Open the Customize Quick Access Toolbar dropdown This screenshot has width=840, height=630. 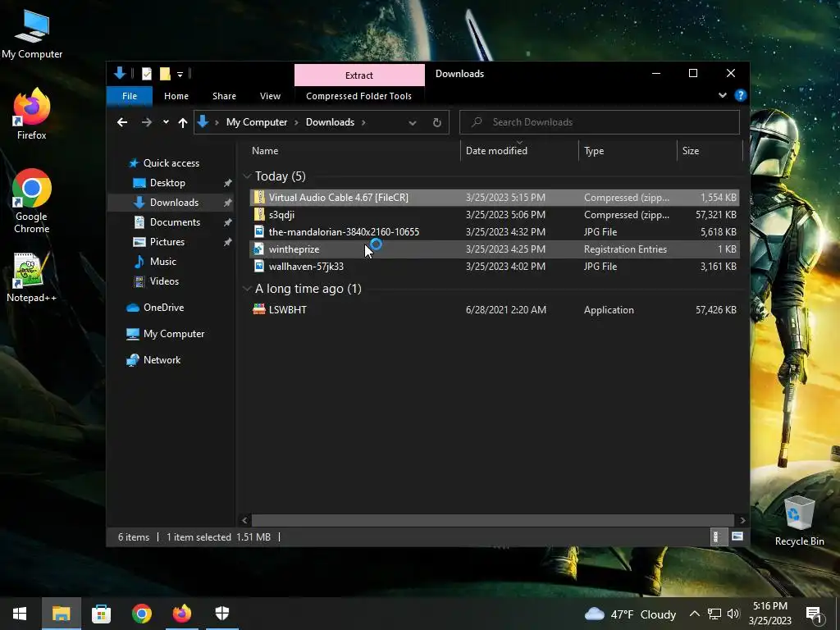point(180,75)
